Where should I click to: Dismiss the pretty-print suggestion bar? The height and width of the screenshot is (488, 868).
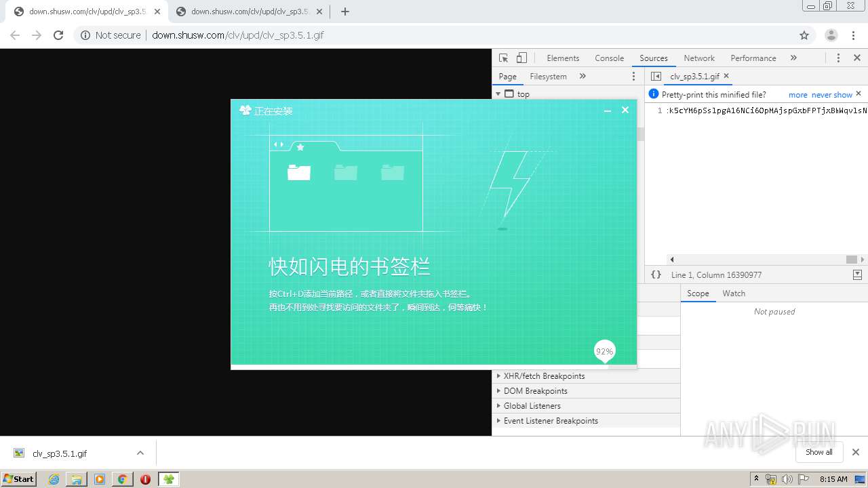tap(859, 94)
